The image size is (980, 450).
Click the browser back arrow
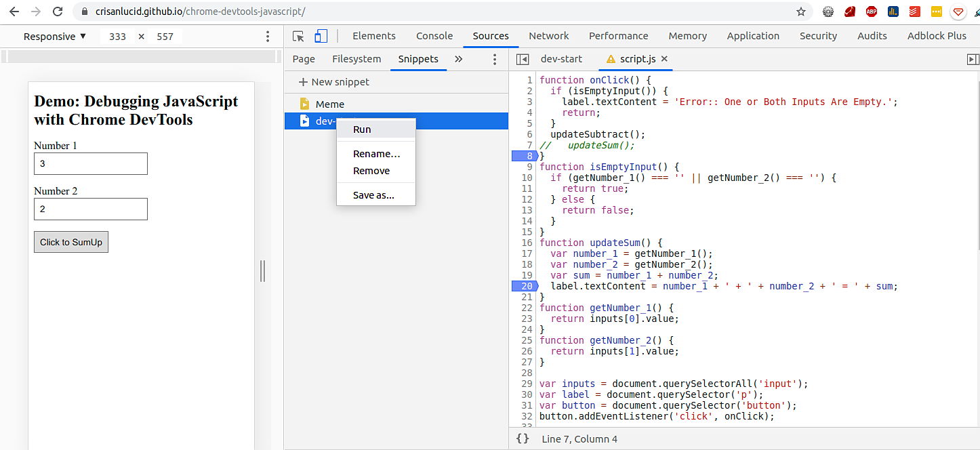[x=13, y=11]
